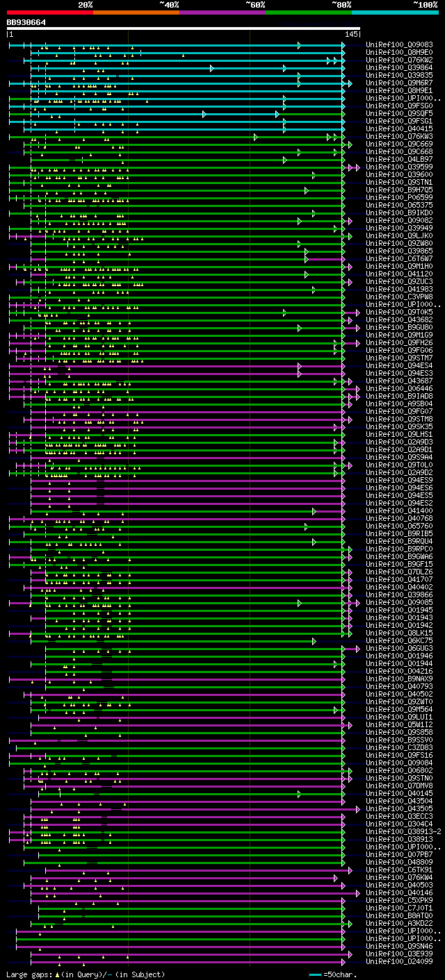Select hit label UniRef100_O65760

tap(399, 526)
